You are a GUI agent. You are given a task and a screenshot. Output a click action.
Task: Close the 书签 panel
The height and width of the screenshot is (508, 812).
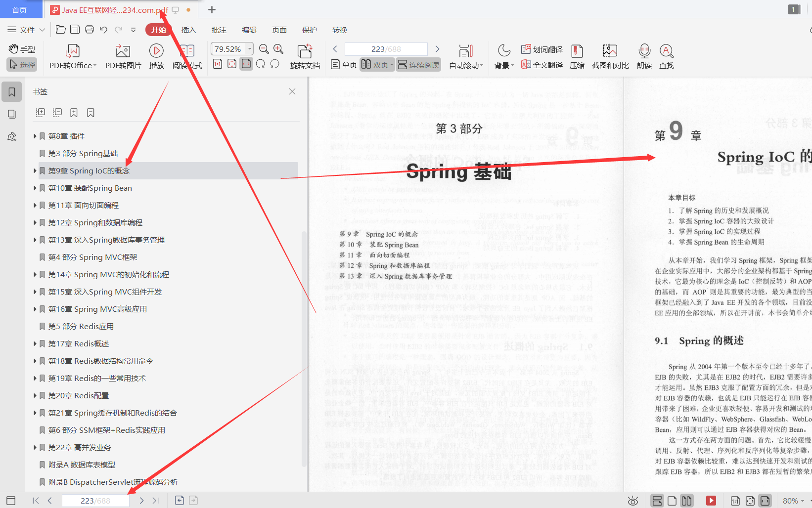(x=292, y=91)
